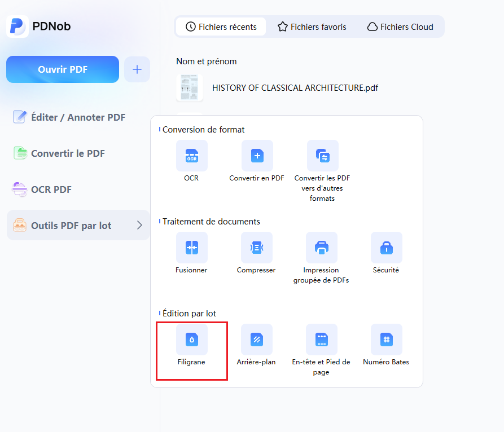
Task: Open Éditer / Annoter PDF in sidebar
Action: pyautogui.click(x=69, y=117)
